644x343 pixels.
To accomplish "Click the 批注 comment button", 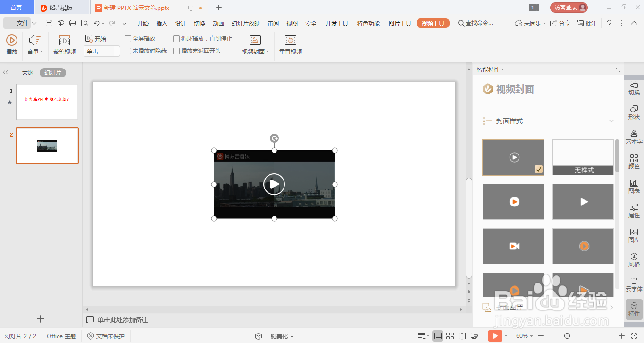I will pos(587,23).
